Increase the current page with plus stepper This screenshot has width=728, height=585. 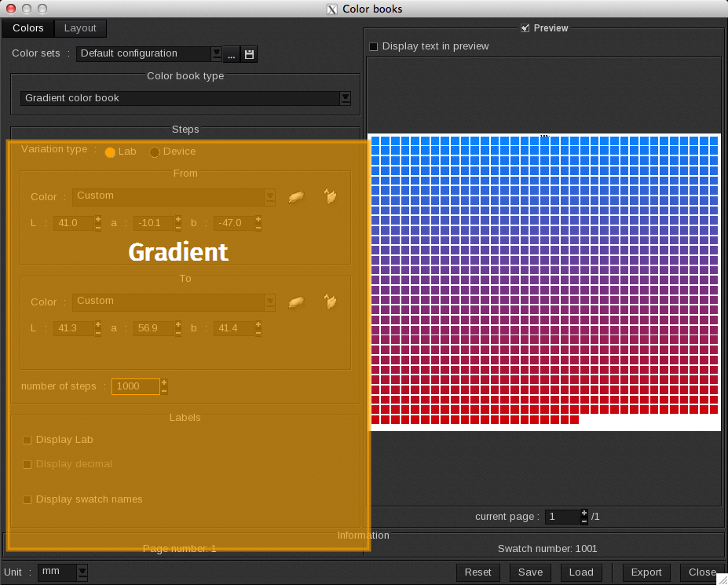[583, 513]
